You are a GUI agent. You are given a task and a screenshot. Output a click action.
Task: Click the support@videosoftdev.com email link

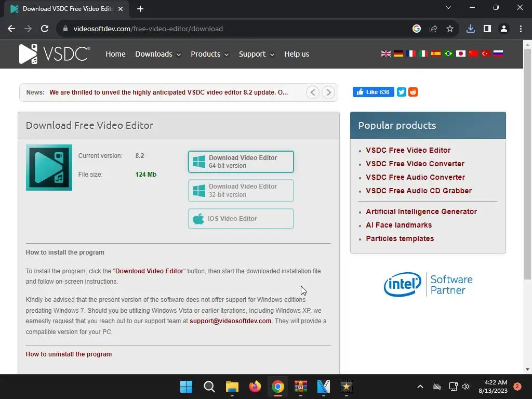[x=230, y=321]
